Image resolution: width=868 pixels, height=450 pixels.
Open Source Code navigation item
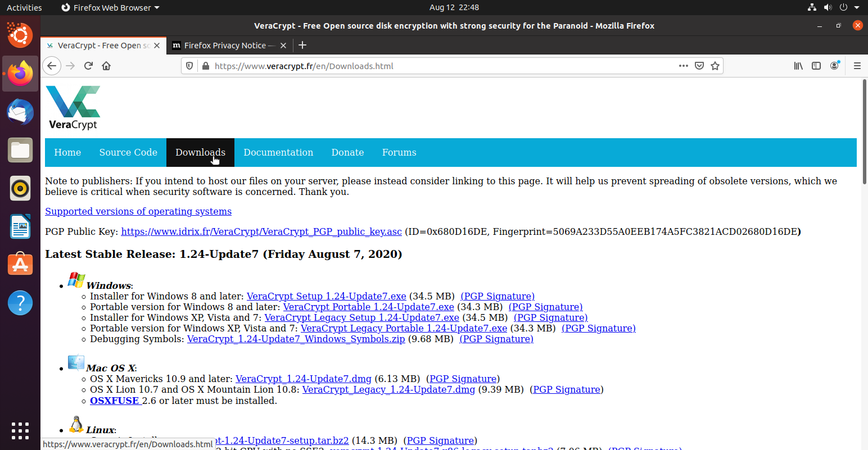point(128,152)
